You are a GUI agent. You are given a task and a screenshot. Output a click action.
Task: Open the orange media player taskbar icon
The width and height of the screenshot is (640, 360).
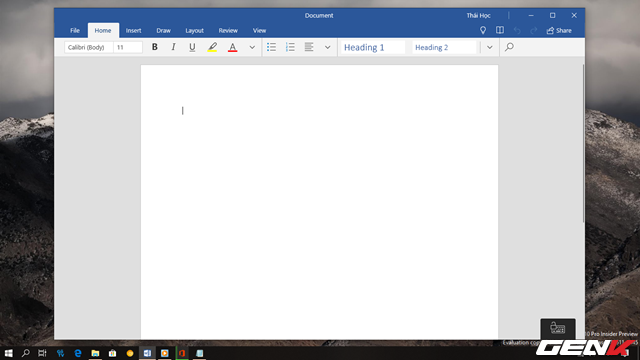164,353
